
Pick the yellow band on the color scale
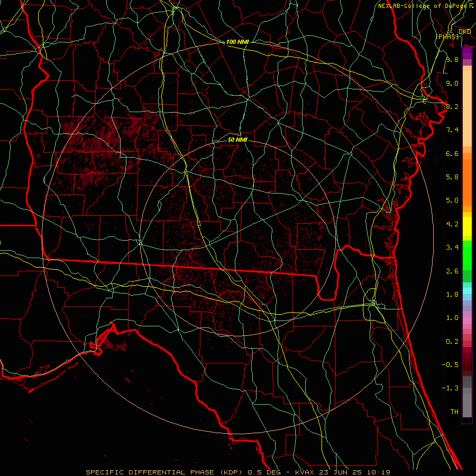pos(467,226)
